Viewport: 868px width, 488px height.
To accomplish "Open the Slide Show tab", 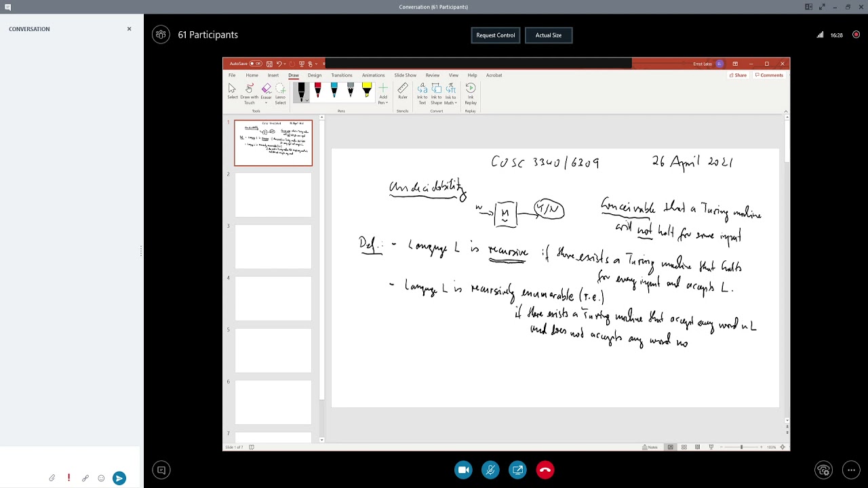I will click(x=406, y=75).
